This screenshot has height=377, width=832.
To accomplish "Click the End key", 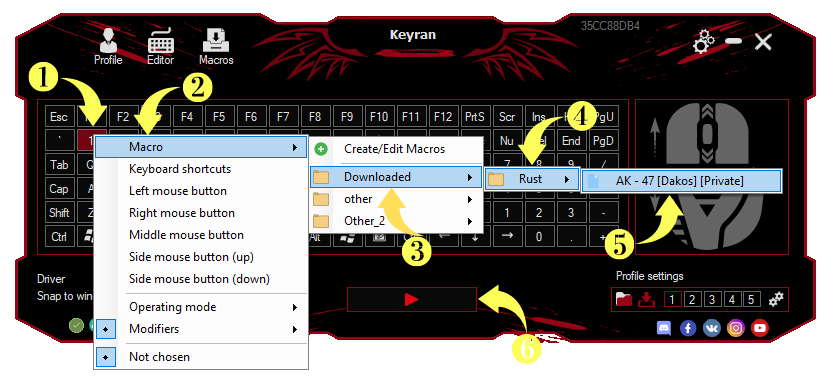I will tap(570, 141).
